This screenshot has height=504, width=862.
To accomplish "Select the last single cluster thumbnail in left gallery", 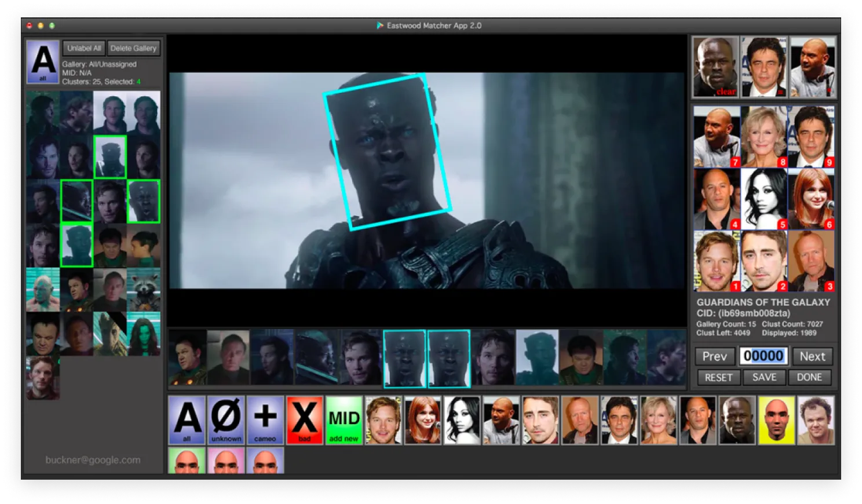I will 42,378.
